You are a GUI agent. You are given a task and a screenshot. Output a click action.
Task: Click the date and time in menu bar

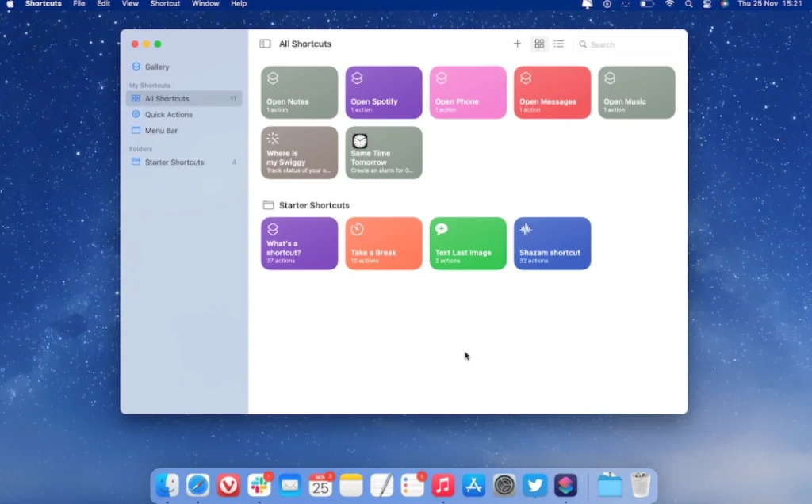coord(769,4)
